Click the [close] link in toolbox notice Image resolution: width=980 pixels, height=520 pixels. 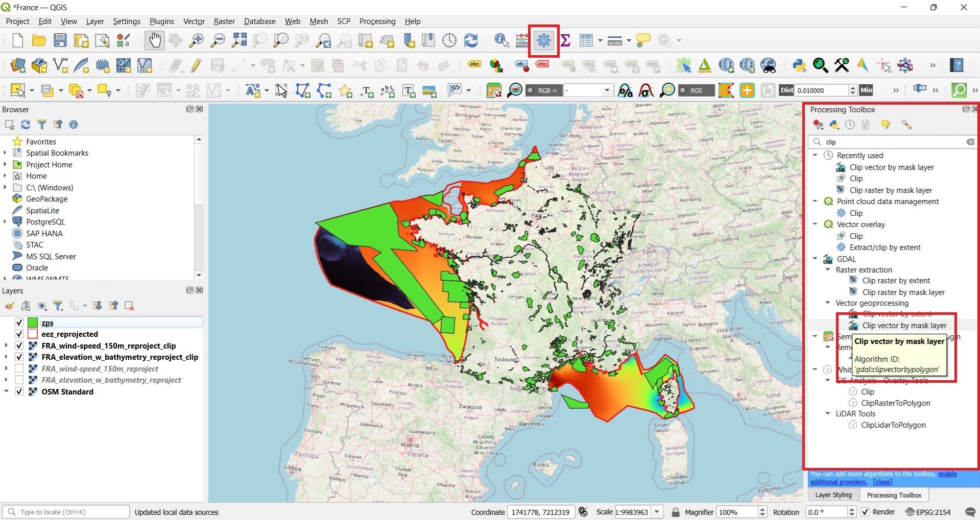click(x=882, y=482)
